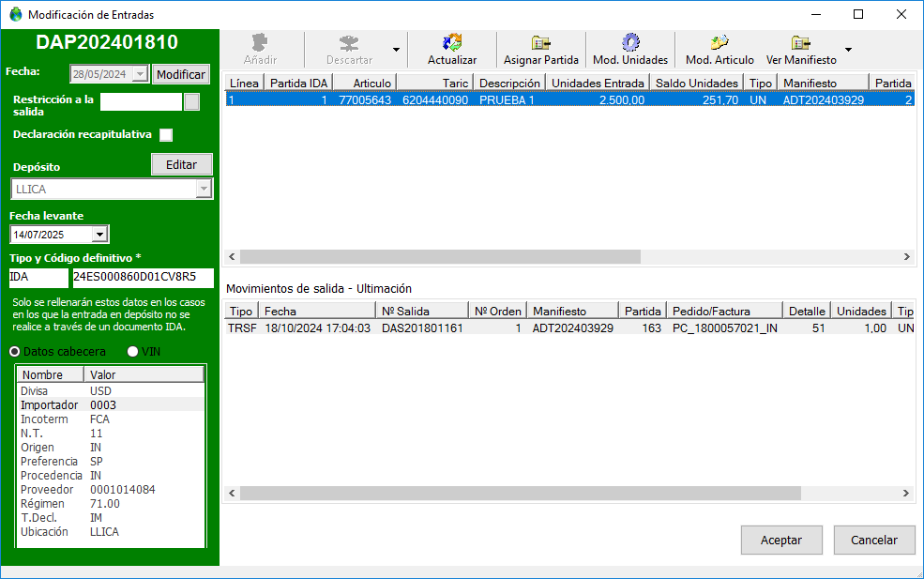The height and width of the screenshot is (579, 924).
Task: Click the Actualizar refresh icon
Action: pyautogui.click(x=452, y=43)
